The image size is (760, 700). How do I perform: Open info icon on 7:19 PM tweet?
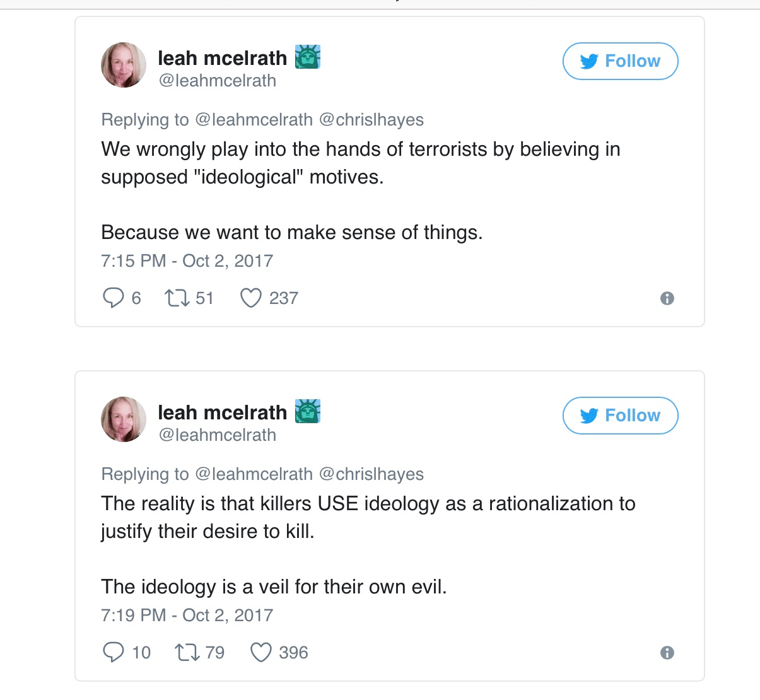tap(667, 653)
